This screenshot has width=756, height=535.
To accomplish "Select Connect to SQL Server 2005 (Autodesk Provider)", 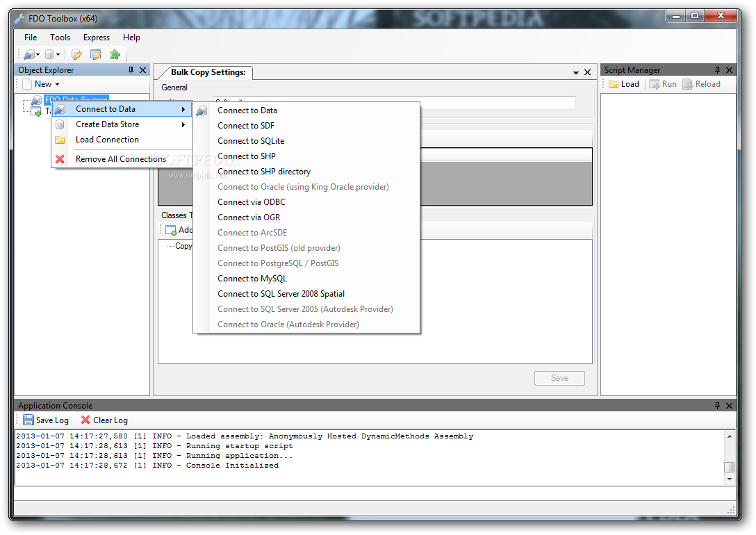I will (x=305, y=309).
